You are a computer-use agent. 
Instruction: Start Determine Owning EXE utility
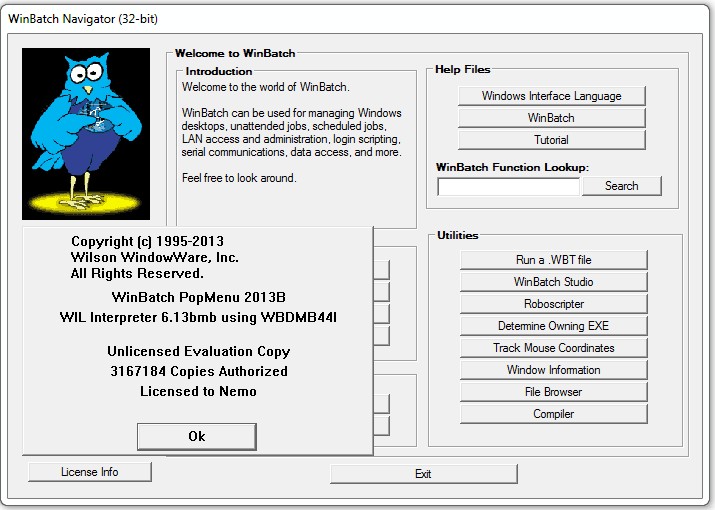[554, 326]
